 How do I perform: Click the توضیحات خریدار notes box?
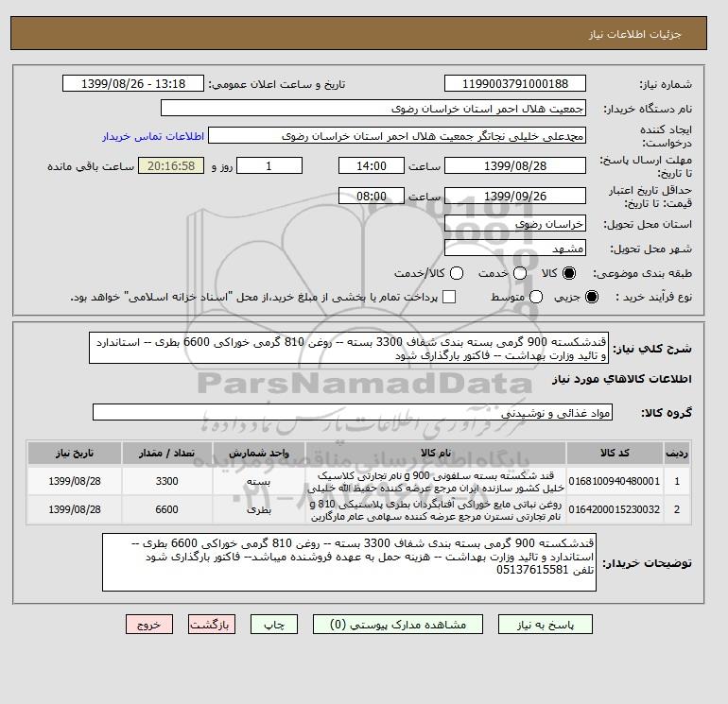coord(349,562)
